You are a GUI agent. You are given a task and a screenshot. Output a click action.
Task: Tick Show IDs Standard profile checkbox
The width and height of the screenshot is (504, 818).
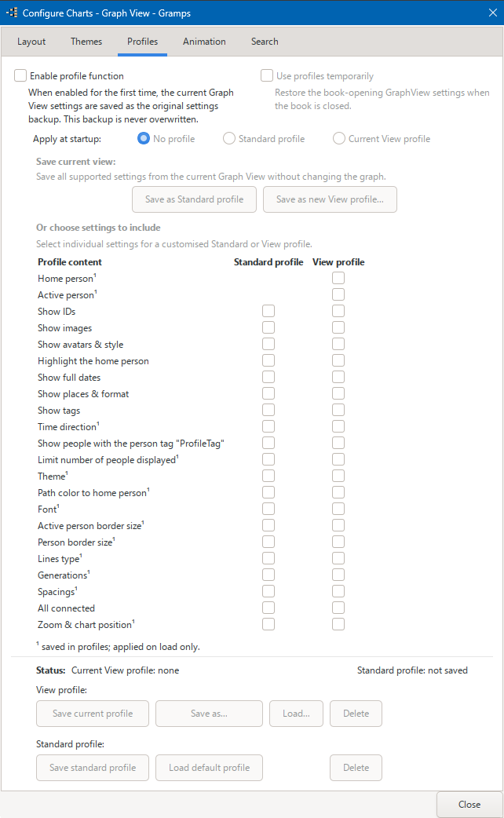pos(268,311)
